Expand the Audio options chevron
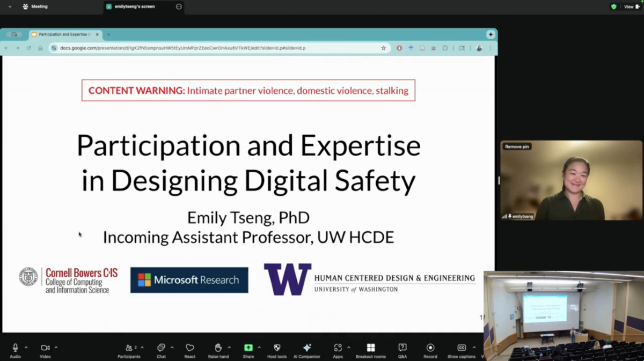 point(26,347)
